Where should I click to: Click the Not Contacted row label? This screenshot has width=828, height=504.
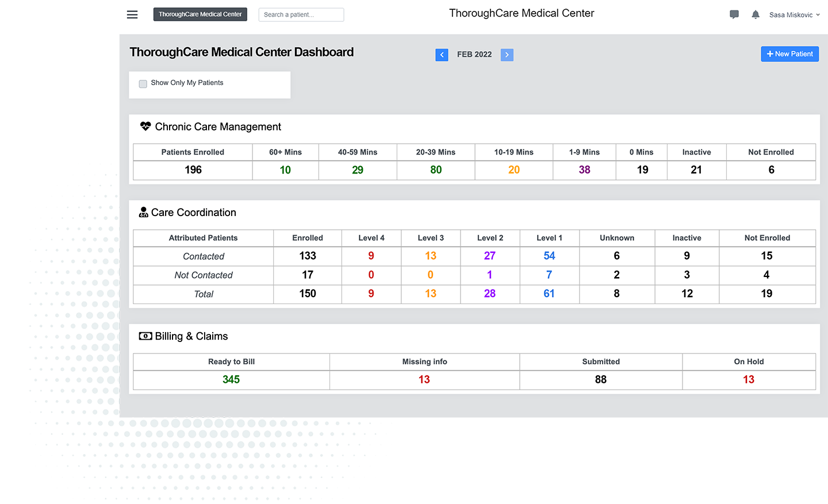(204, 275)
